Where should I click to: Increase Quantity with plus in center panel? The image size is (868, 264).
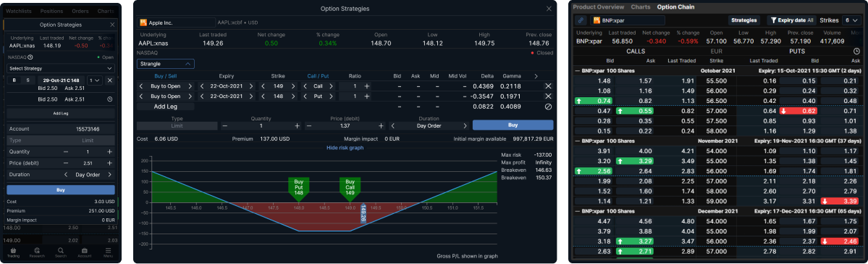pyautogui.click(x=298, y=126)
